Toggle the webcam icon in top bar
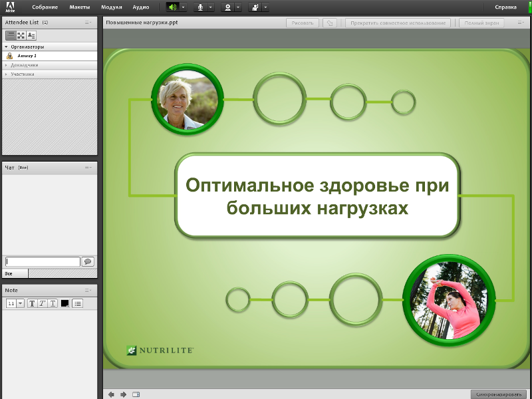Image resolution: width=532 pixels, height=399 pixels. [x=228, y=7]
